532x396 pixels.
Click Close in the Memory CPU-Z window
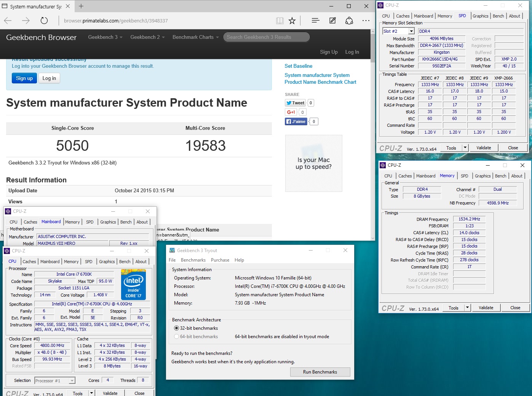click(515, 308)
